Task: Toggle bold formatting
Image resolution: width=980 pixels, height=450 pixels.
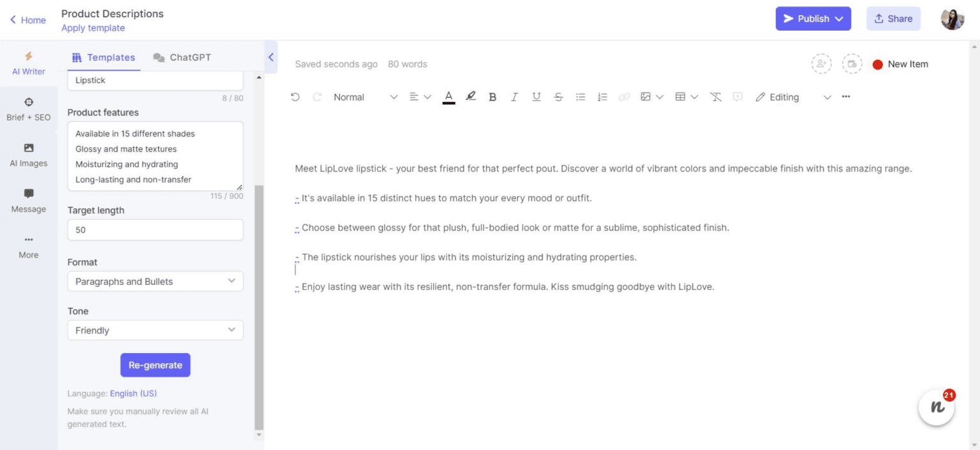Action: click(x=492, y=96)
